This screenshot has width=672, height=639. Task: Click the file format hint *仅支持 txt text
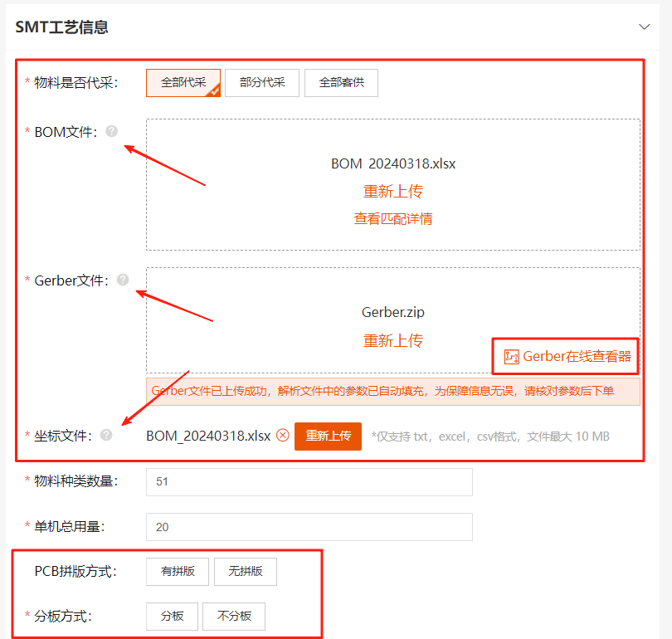point(490,437)
